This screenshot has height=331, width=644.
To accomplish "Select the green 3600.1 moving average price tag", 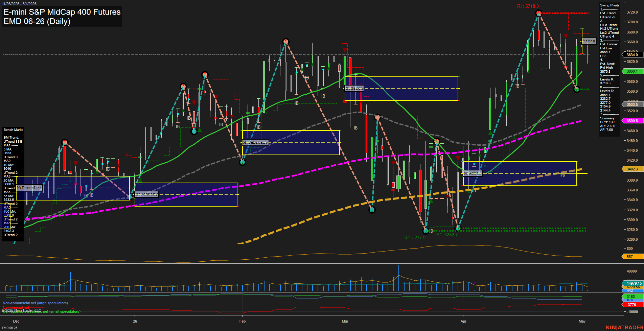I will click(632, 71).
